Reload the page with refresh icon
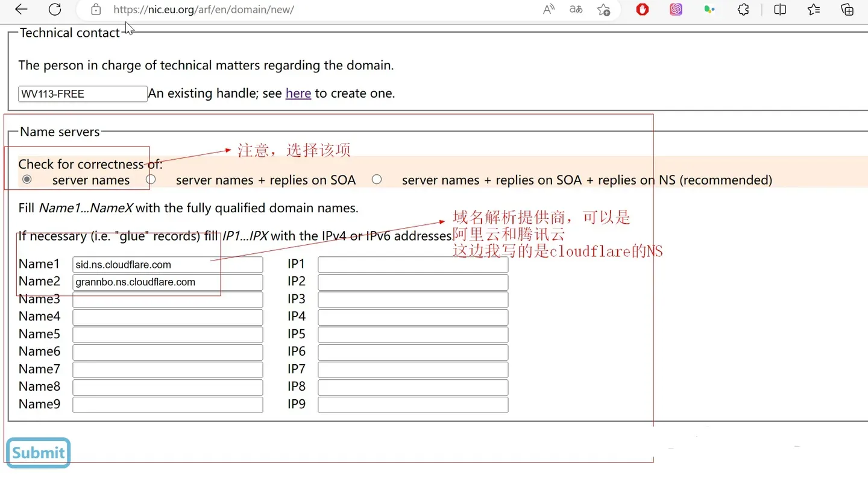 [55, 9]
